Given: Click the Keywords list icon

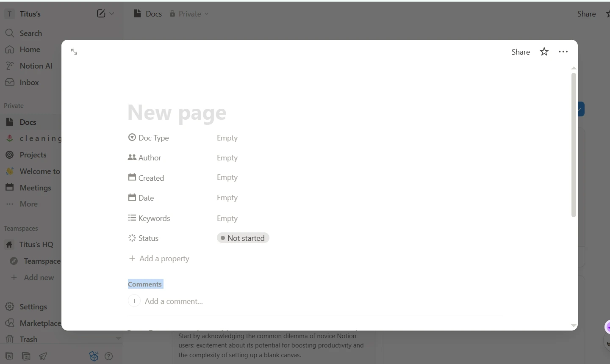Looking at the screenshot, I should tap(132, 218).
